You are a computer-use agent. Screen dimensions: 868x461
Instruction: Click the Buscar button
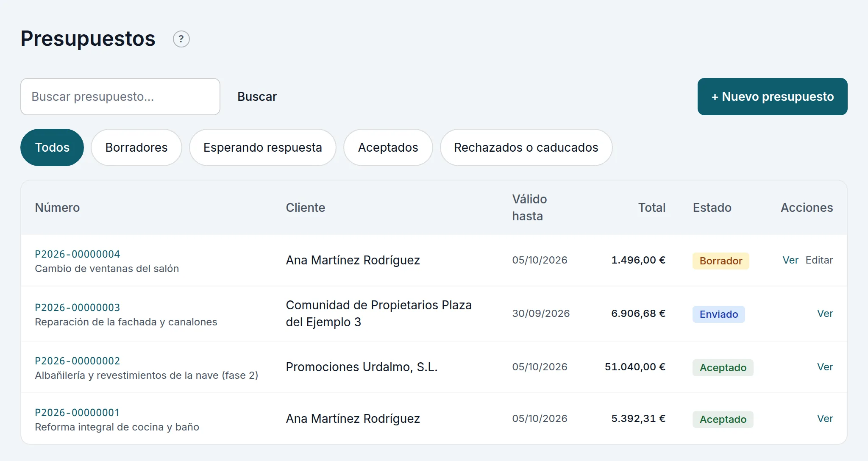pyautogui.click(x=257, y=97)
